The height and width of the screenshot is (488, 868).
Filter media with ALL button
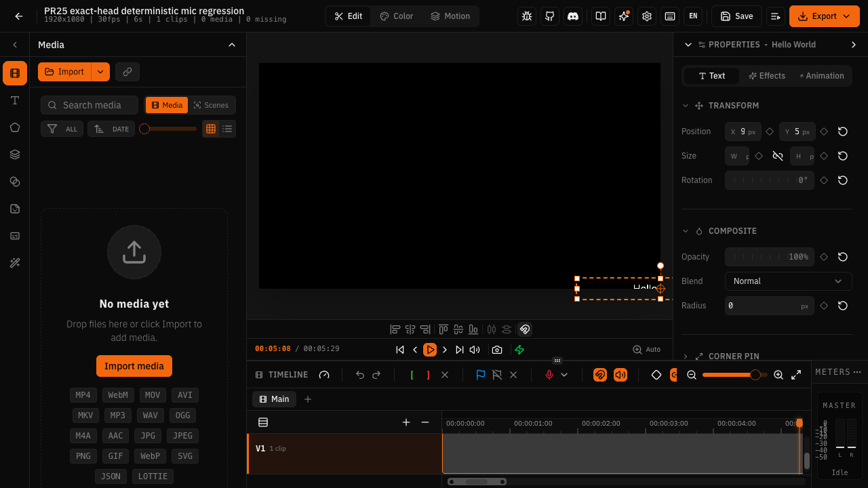(x=62, y=129)
